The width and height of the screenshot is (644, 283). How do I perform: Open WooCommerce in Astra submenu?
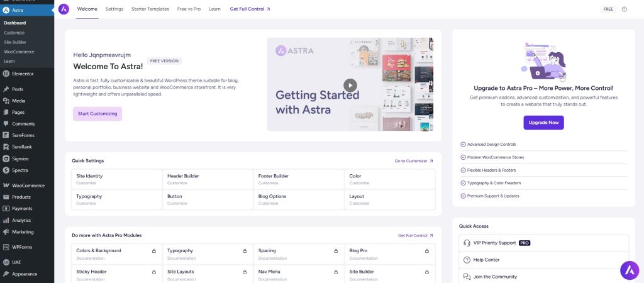coord(19,52)
